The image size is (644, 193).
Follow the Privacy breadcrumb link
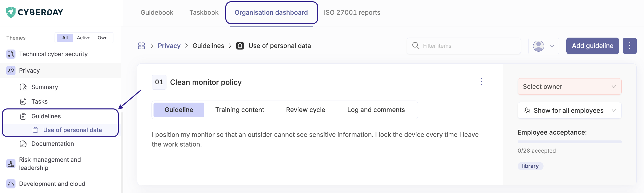(x=169, y=46)
